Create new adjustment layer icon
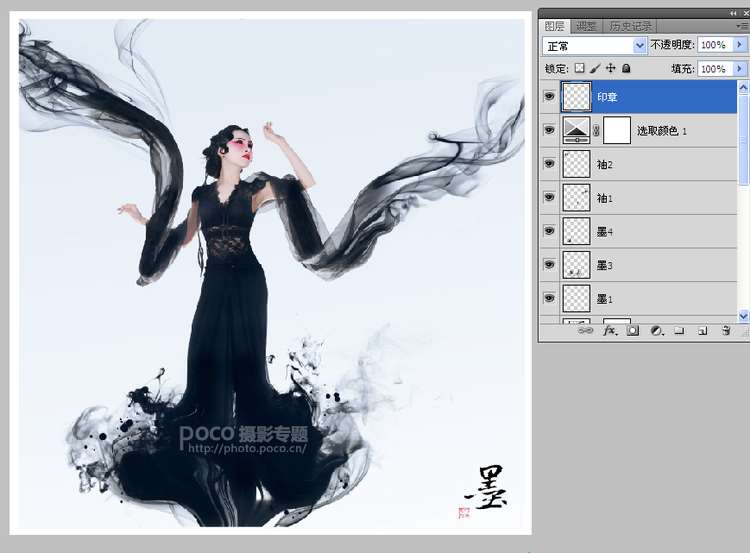The width and height of the screenshot is (750, 553). click(656, 329)
